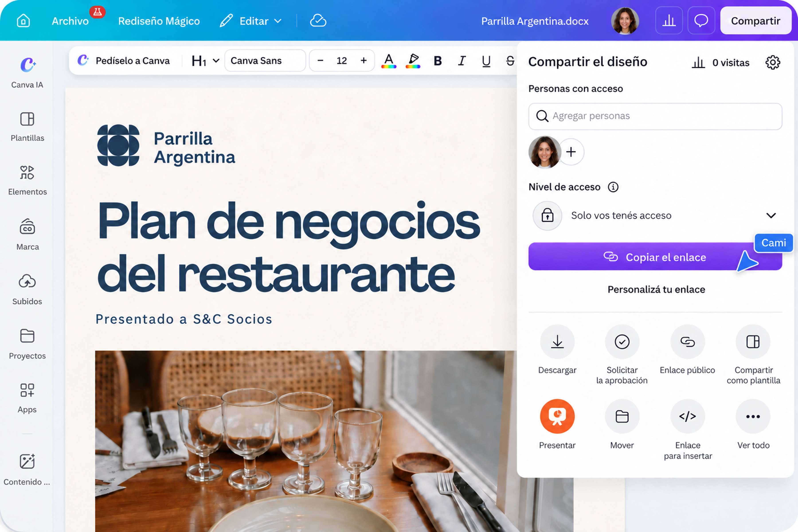
Task: Click Enlace para insertar code icon
Action: pos(687,416)
